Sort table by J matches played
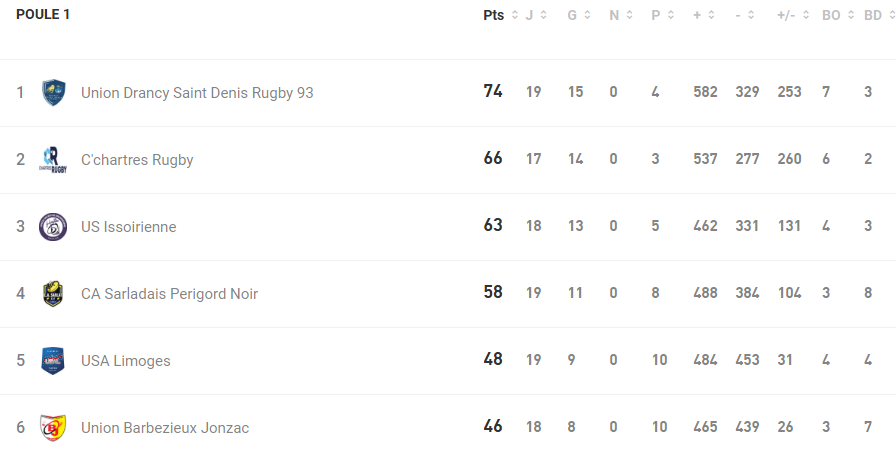The height and width of the screenshot is (460, 896). (x=535, y=15)
